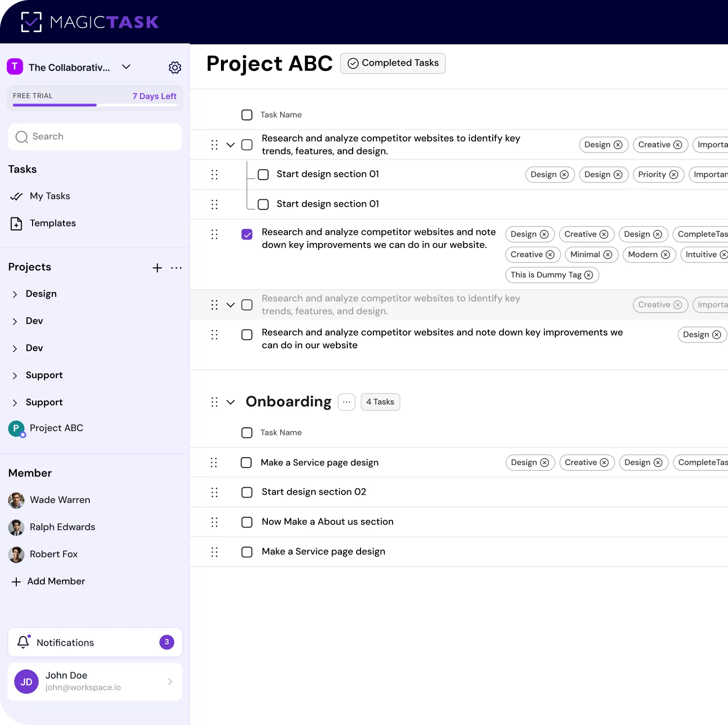Expand the first Support project

point(15,376)
